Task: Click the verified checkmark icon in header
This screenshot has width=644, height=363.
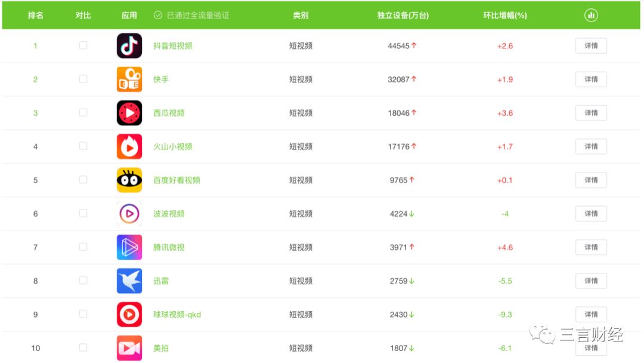Action: point(157,16)
